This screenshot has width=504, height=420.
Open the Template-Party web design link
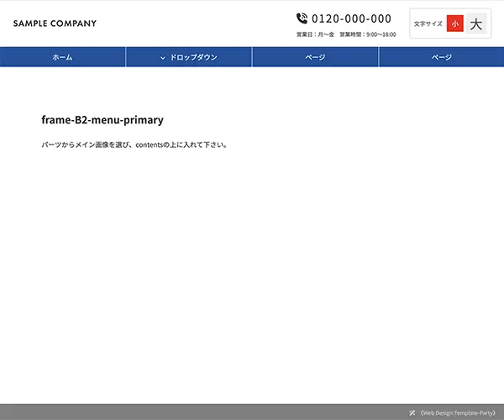[458, 412]
